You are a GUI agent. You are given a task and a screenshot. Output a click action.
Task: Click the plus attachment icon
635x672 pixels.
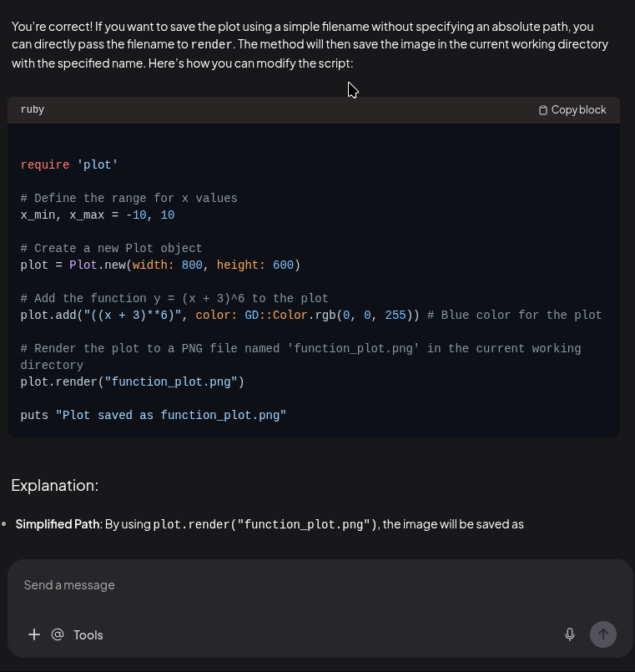[34, 634]
